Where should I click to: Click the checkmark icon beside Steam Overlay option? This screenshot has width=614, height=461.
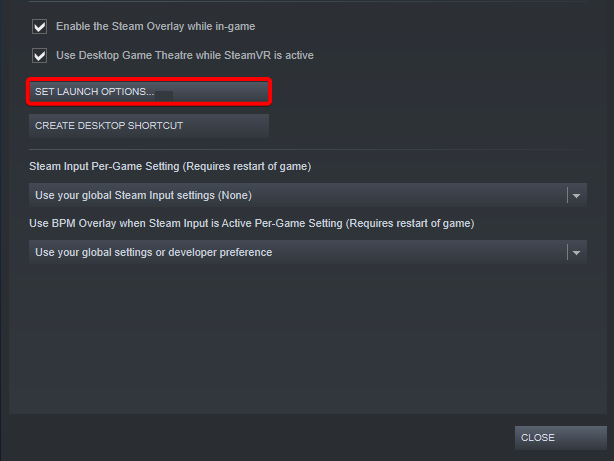[40, 26]
